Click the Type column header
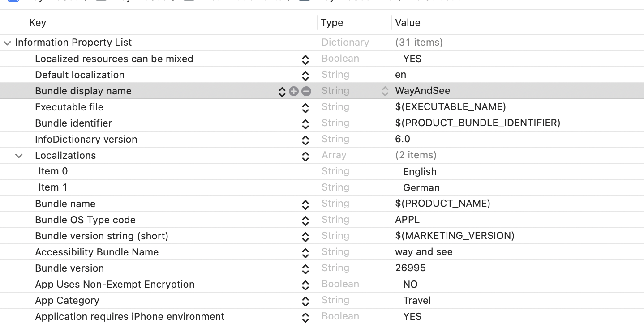644x323 pixels. tap(332, 23)
